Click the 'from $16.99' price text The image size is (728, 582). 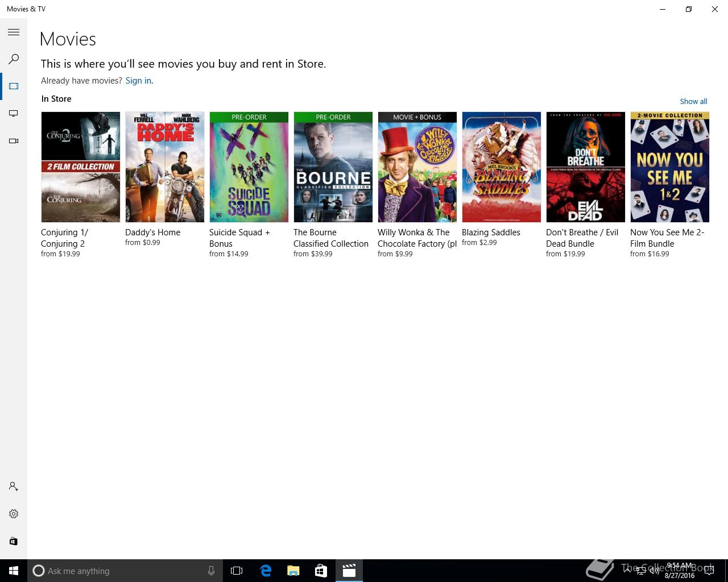point(650,254)
